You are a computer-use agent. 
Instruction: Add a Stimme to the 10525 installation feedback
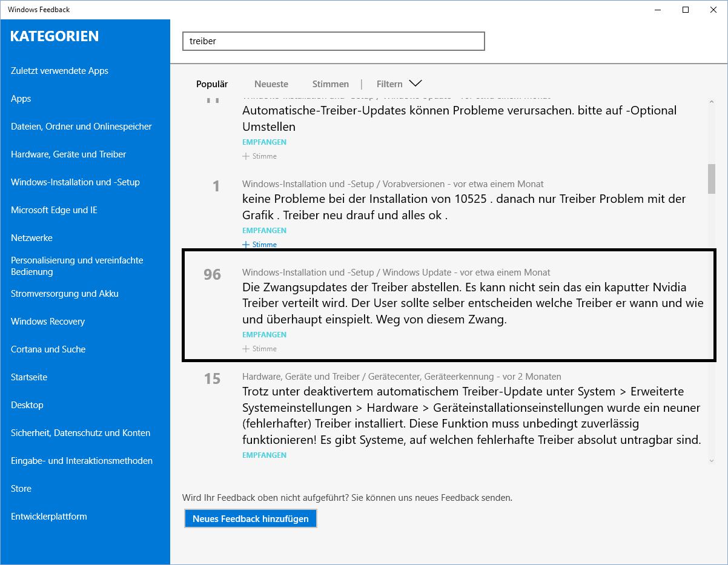pos(260,245)
